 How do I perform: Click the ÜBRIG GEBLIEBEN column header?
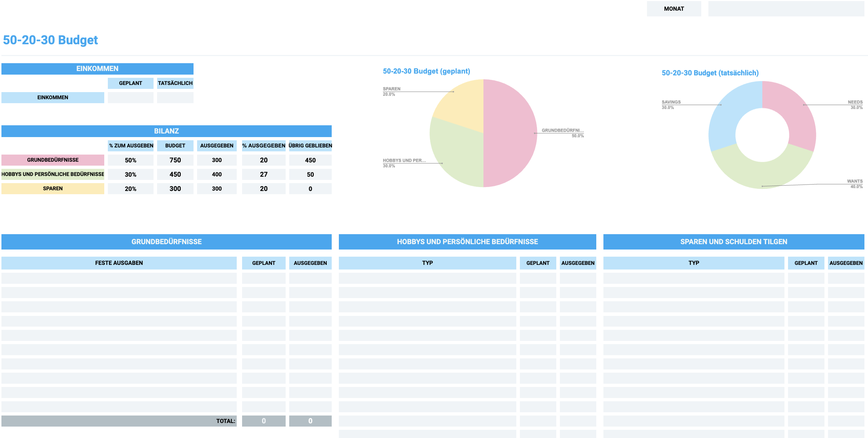pos(310,146)
